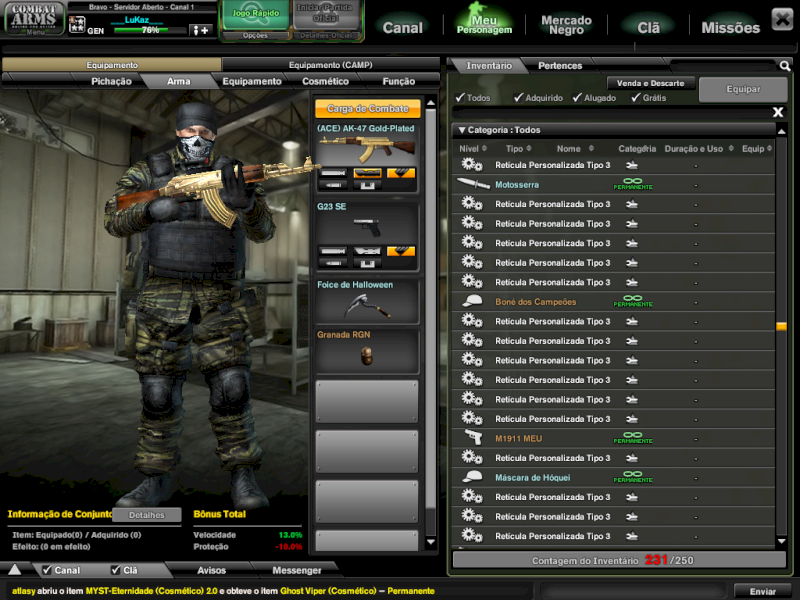This screenshot has width=800, height=600.
Task: Click the Foice de Halloween melee slot
Action: coord(367,301)
